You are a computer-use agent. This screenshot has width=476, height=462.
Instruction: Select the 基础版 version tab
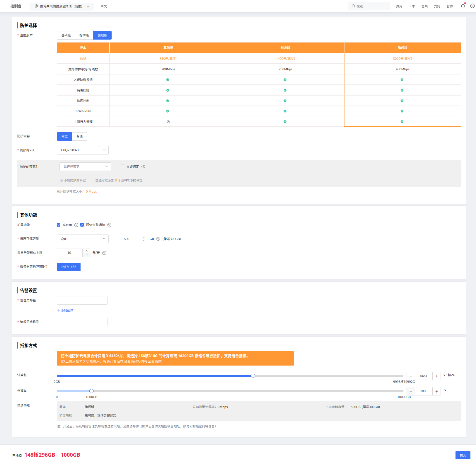(x=66, y=35)
